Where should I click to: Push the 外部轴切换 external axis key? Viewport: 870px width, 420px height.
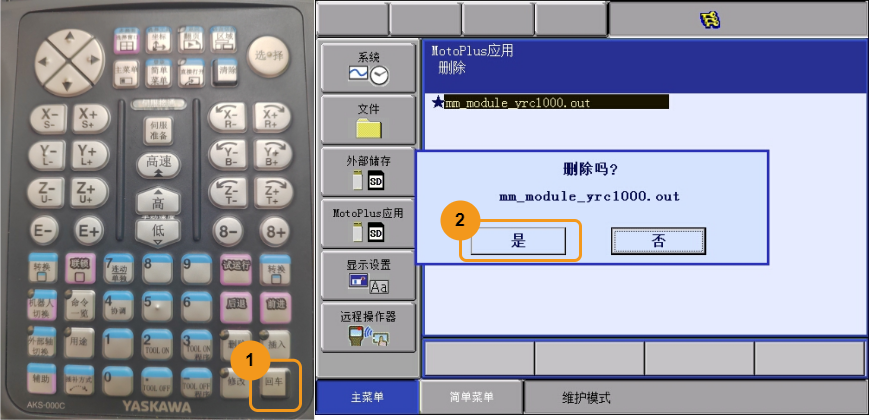point(42,342)
